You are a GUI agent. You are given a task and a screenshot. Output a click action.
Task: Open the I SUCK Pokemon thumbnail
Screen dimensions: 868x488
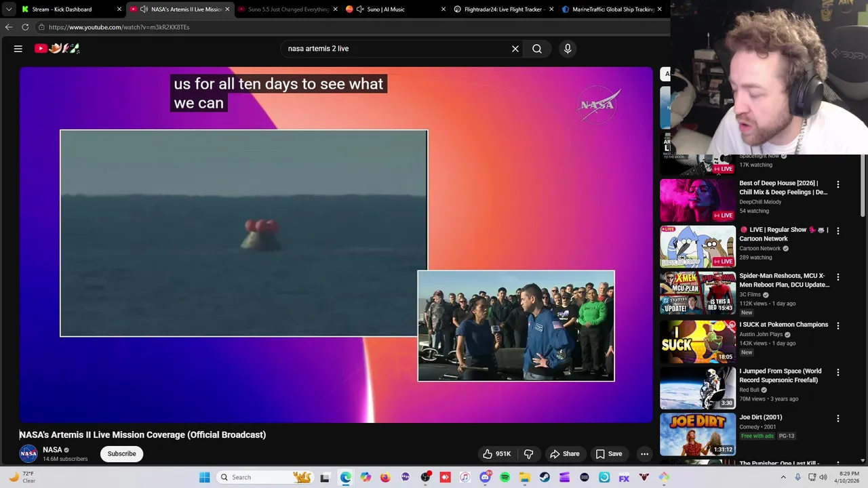[x=698, y=342]
